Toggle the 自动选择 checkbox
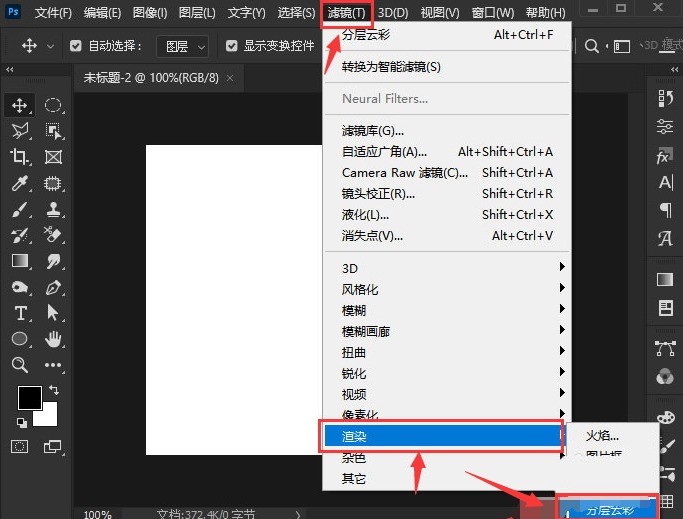 (x=75, y=46)
